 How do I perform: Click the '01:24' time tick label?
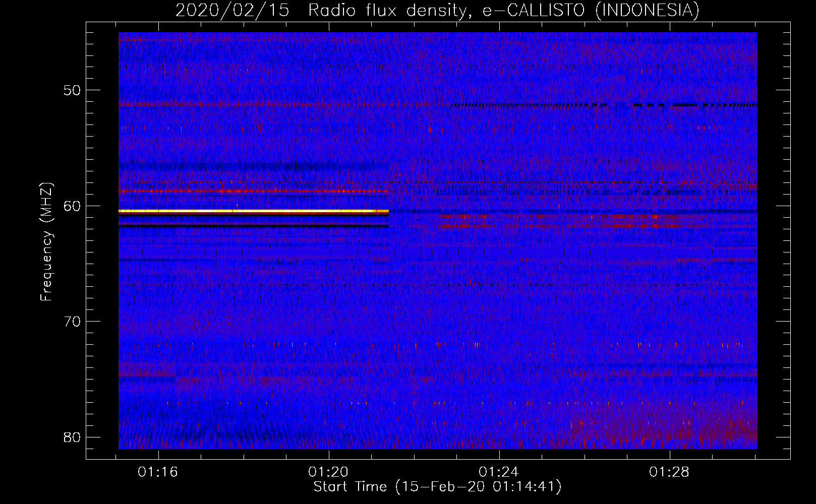[499, 472]
